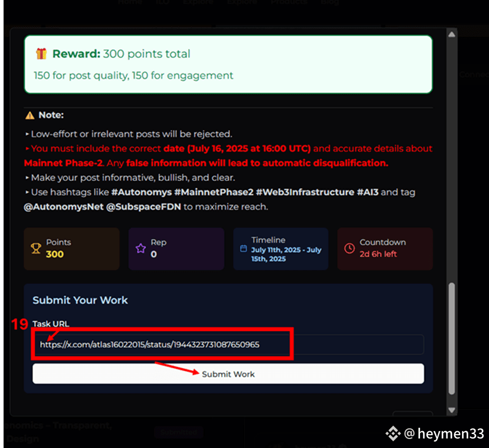Screen dimensions: 489x448
Task: Click the red 'date (July 16, 2025 at 16:00 UTC)' text
Action: click(237, 148)
